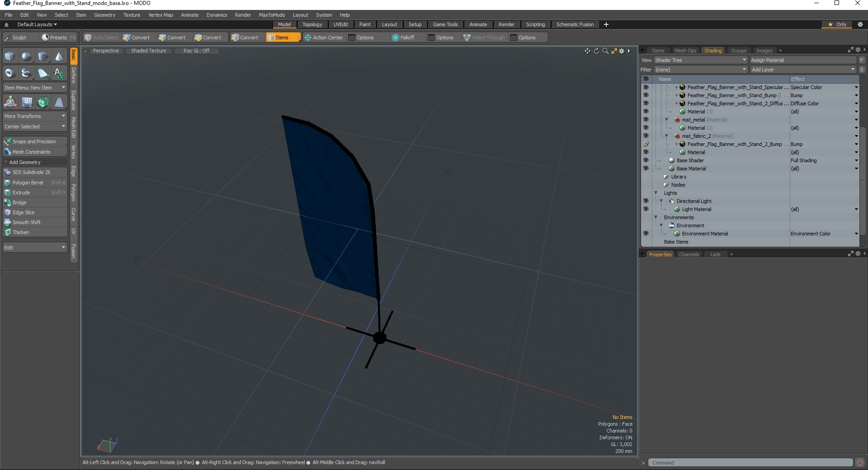Image resolution: width=868 pixels, height=470 pixels.
Task: Open the Geometry menu
Action: (x=104, y=15)
